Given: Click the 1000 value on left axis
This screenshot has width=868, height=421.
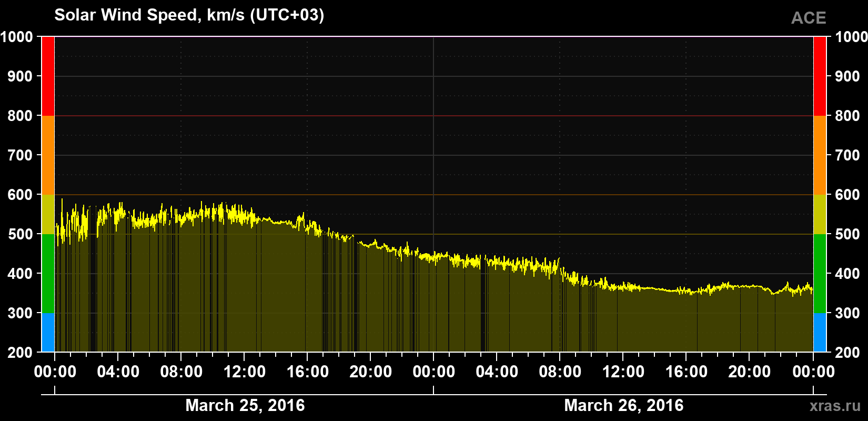Looking at the screenshot, I should (17, 37).
